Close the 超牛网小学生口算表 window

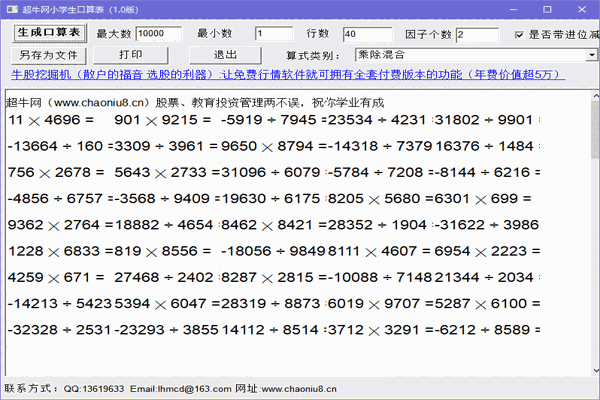pyautogui.click(x=582, y=9)
